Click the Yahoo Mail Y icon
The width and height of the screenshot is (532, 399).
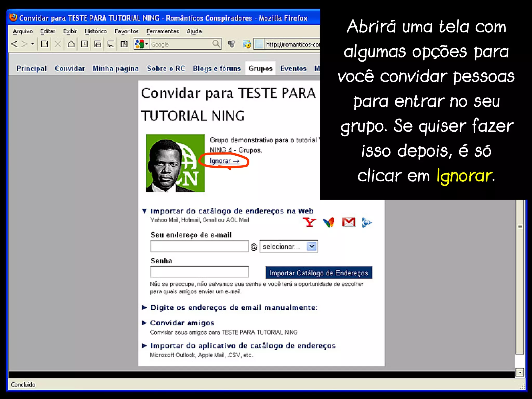click(309, 222)
